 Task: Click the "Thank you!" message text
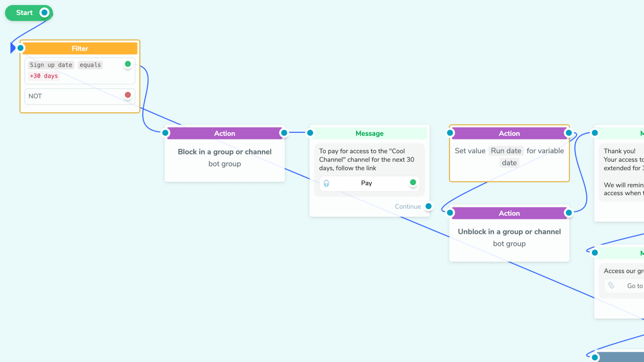620,151
